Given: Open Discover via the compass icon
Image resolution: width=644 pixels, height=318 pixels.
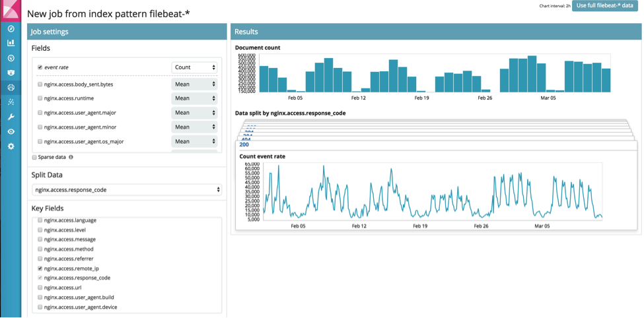Looking at the screenshot, I should click(11, 29).
